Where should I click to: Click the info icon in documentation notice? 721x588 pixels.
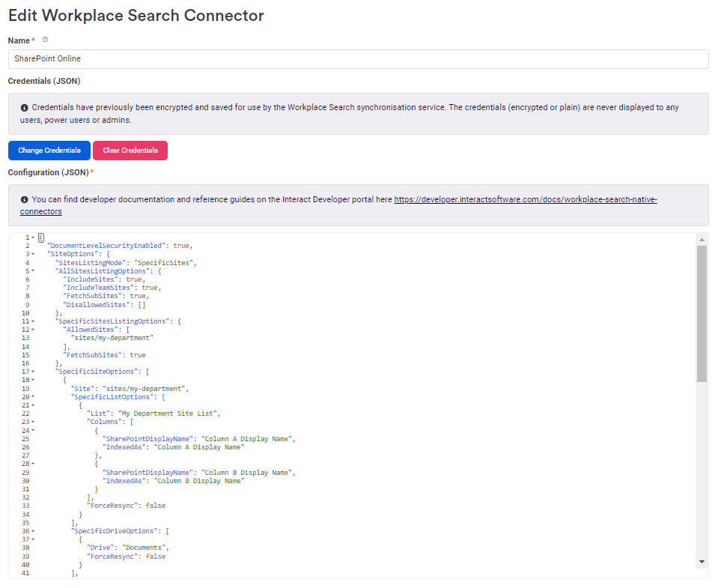click(x=25, y=200)
